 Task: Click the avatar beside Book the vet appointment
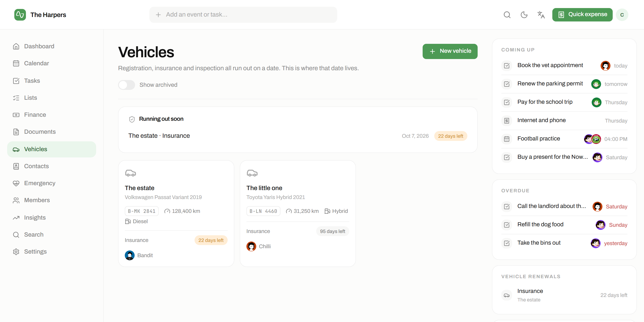click(x=605, y=66)
